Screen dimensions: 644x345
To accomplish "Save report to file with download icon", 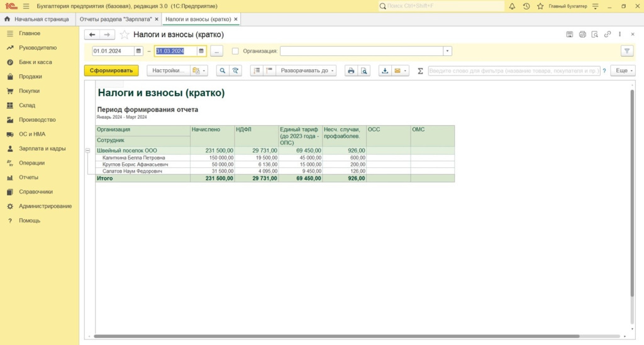I will [385, 71].
